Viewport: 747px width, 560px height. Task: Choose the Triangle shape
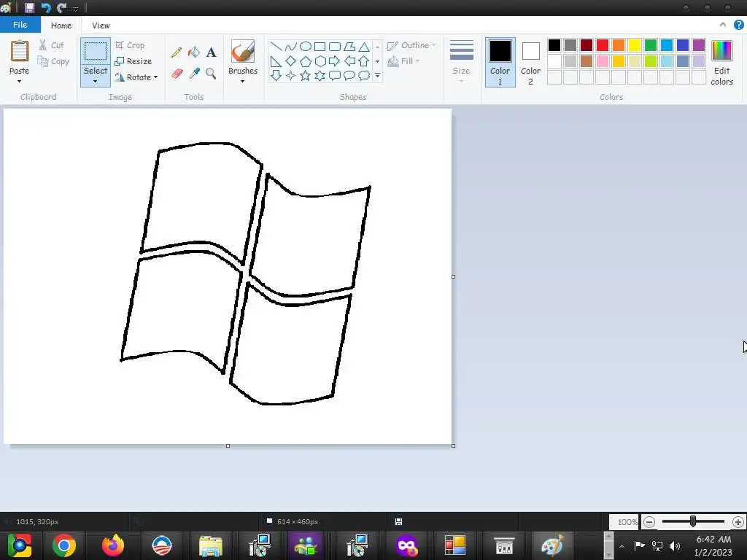364,47
